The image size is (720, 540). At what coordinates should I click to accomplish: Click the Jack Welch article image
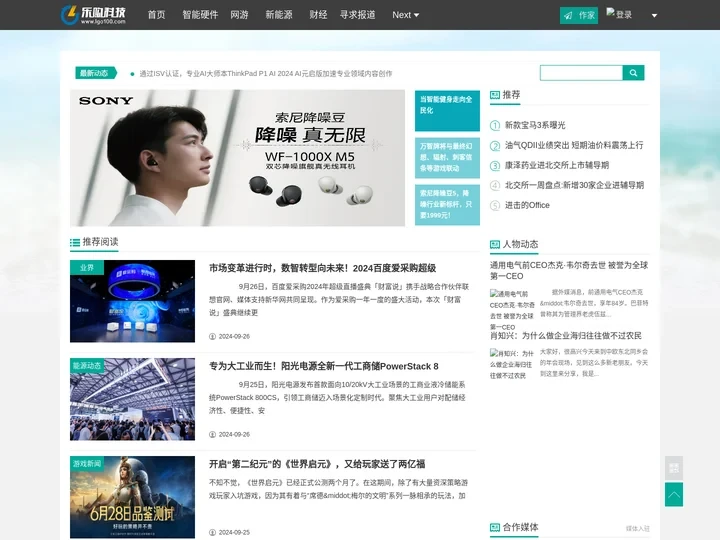(x=512, y=310)
